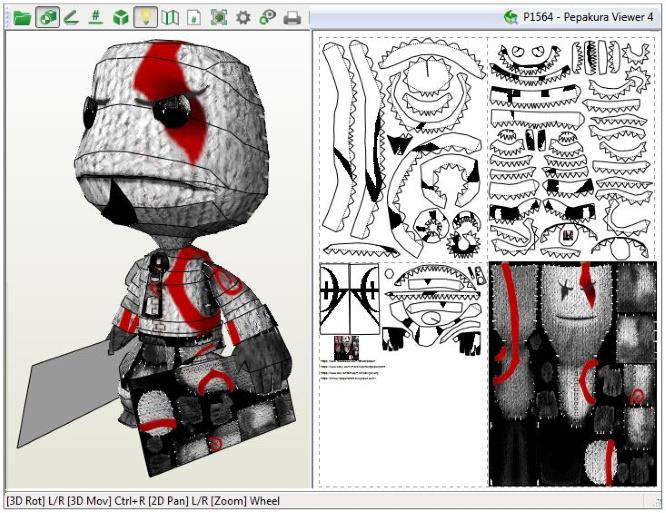The image size is (666, 513).
Task: Click the blade pattern piece with black crescents
Action: coord(350,299)
